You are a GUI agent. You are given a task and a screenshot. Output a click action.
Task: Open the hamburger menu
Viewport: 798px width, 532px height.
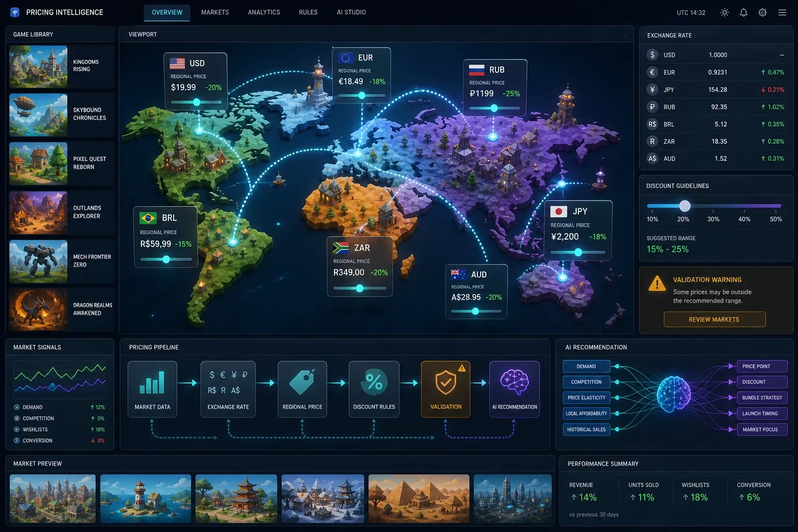coord(782,12)
